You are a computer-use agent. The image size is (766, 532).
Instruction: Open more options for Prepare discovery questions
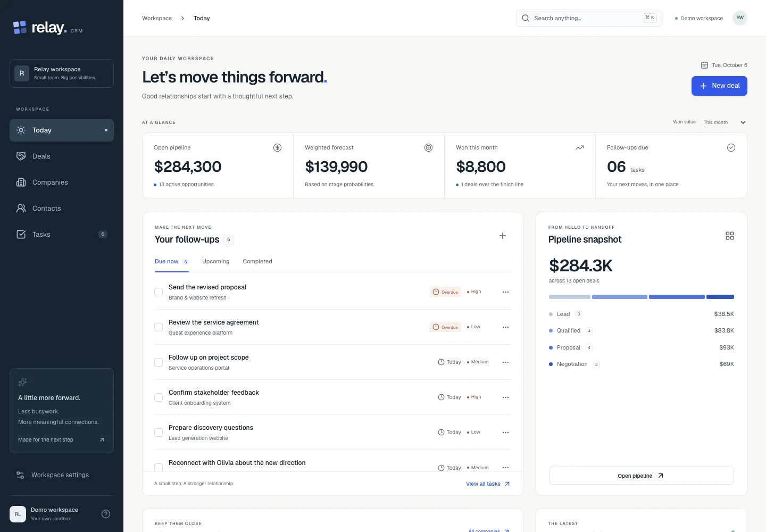(505, 433)
